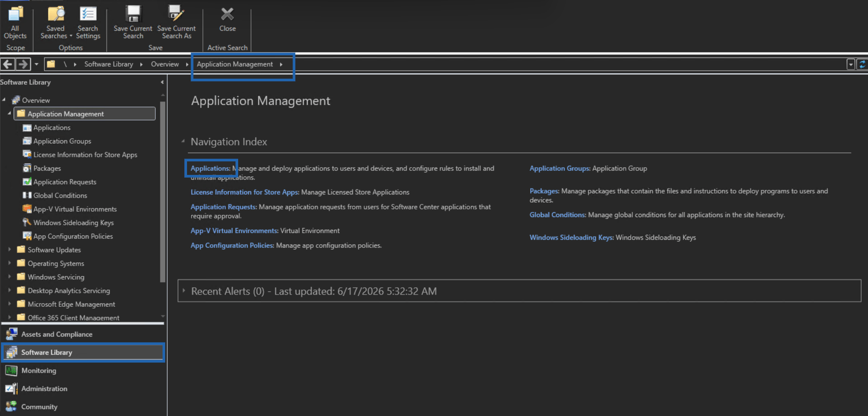Select Microsoft Edge Management in the tree
868x416 pixels.
click(71, 304)
